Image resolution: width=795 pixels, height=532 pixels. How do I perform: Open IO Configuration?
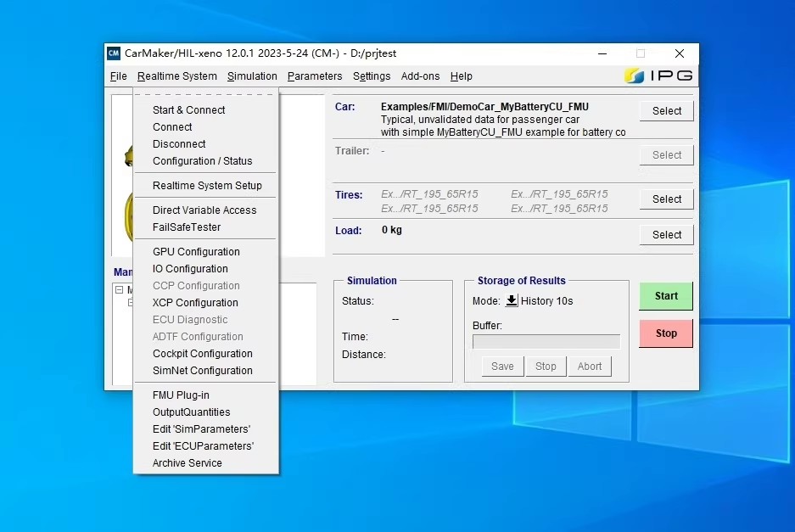coord(206,269)
